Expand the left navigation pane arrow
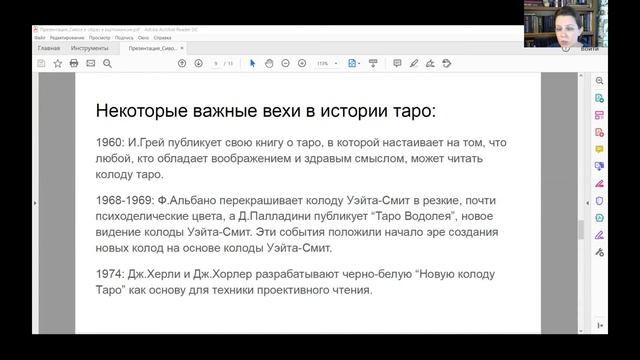The image size is (640, 360). point(35,203)
